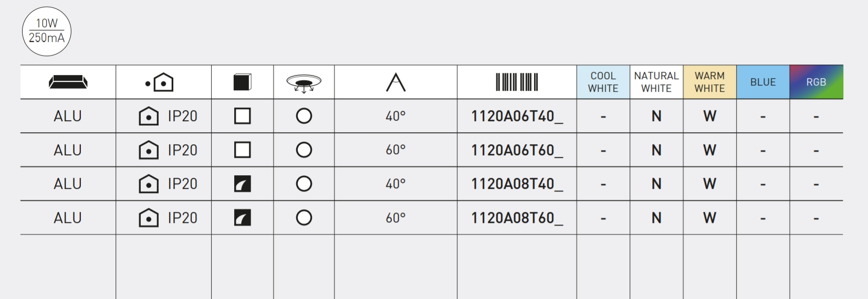Click the RGB gradient header cell
Viewport: 868px width, 299px height.
tap(817, 82)
